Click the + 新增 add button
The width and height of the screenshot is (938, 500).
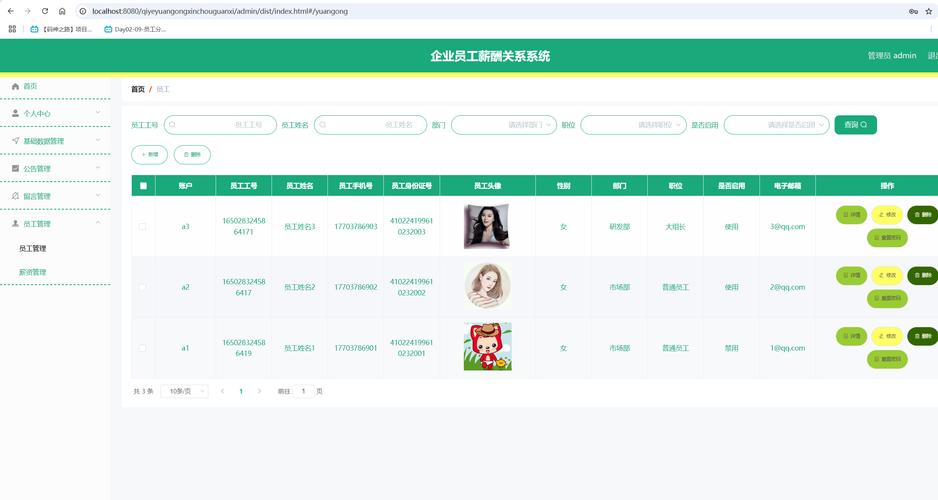pos(150,154)
